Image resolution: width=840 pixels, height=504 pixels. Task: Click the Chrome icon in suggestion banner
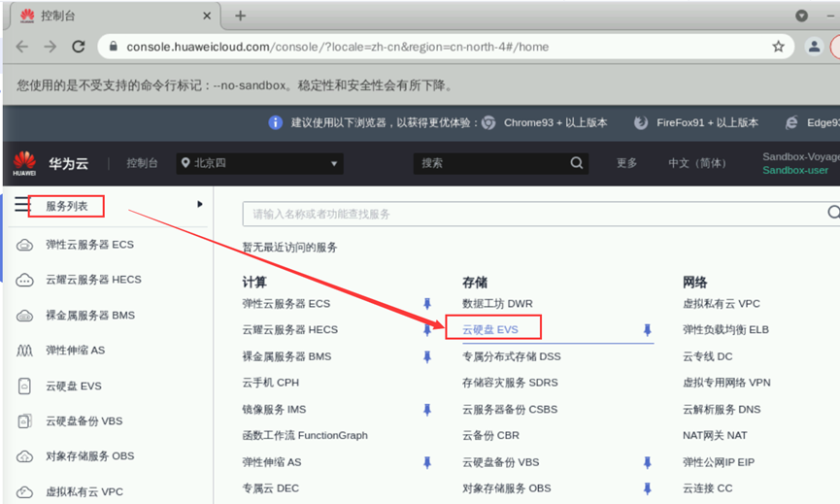click(488, 122)
